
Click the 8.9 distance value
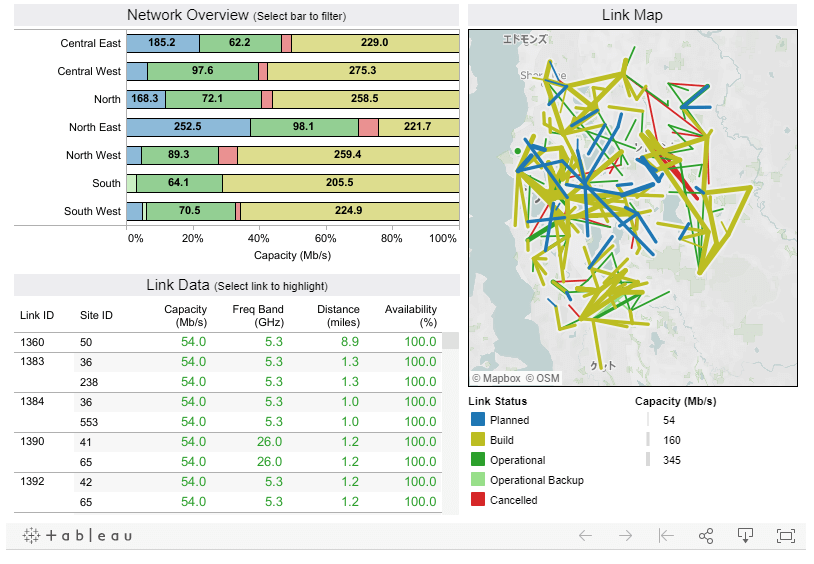click(350, 342)
